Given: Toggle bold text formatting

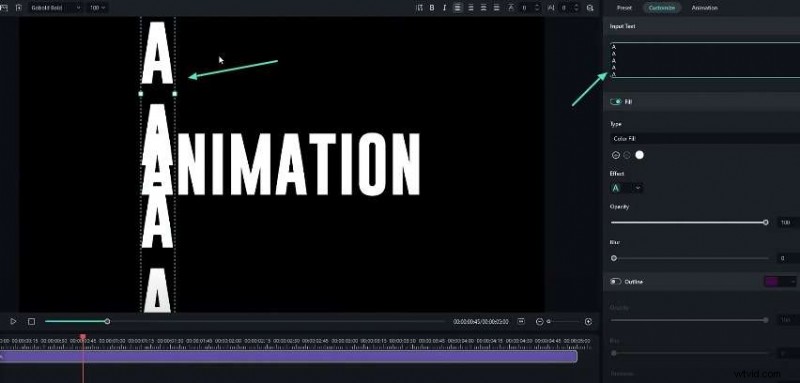Looking at the screenshot, I should (x=432, y=8).
